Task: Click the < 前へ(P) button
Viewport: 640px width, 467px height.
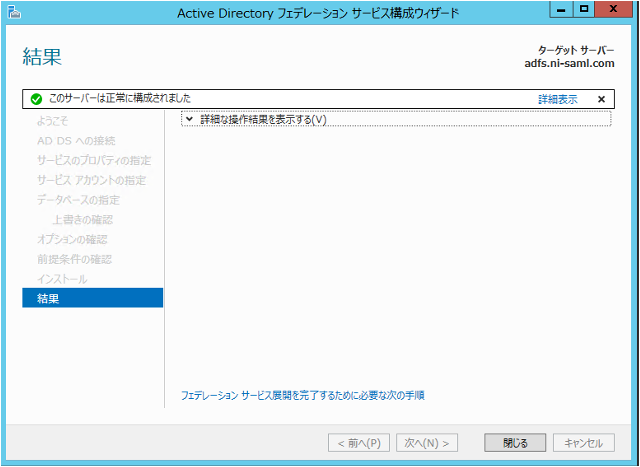Action: pos(359,443)
